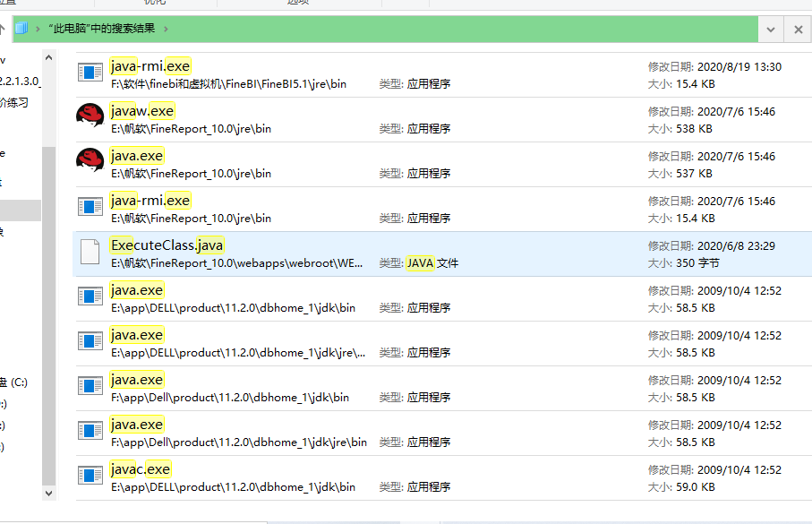Click the path ending jdk\jre\... on E: drive
812x524 pixels.
(238, 352)
